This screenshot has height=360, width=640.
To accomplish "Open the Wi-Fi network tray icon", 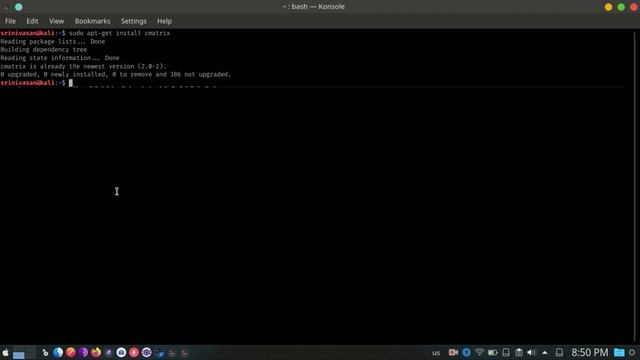I will click(x=480, y=352).
